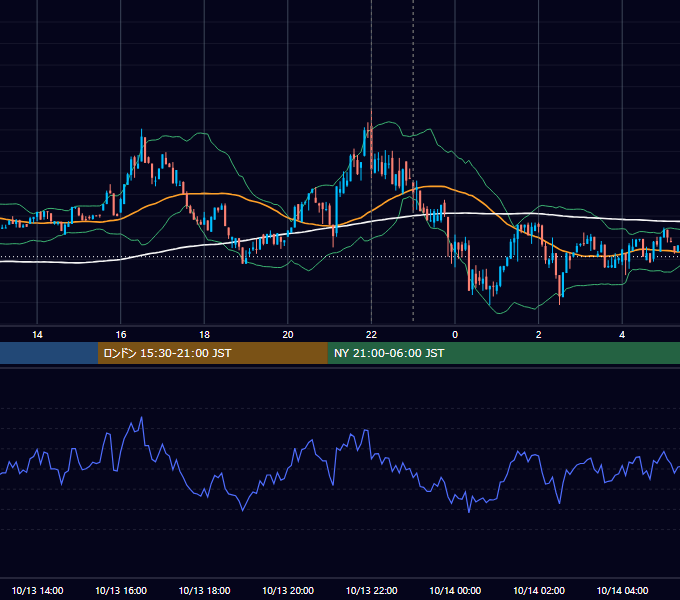Click the 10/14 02:00 date label
This screenshot has height=600, width=680.
click(539, 590)
